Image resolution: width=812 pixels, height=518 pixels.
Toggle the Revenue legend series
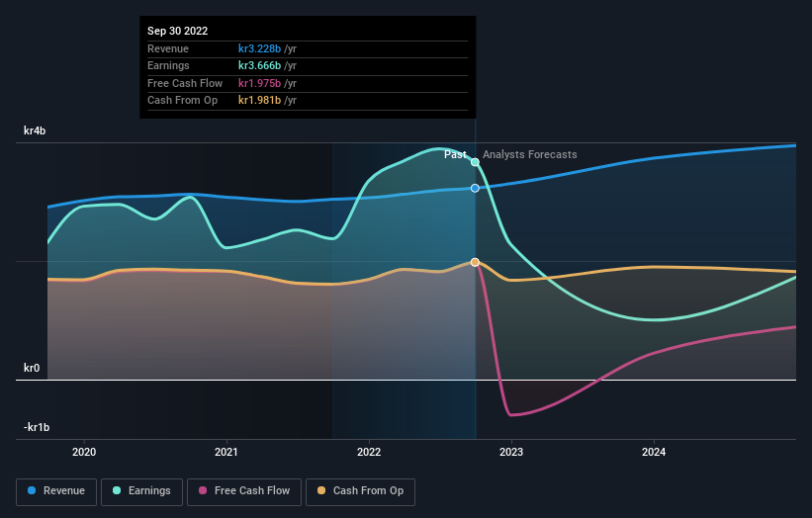[56, 491]
